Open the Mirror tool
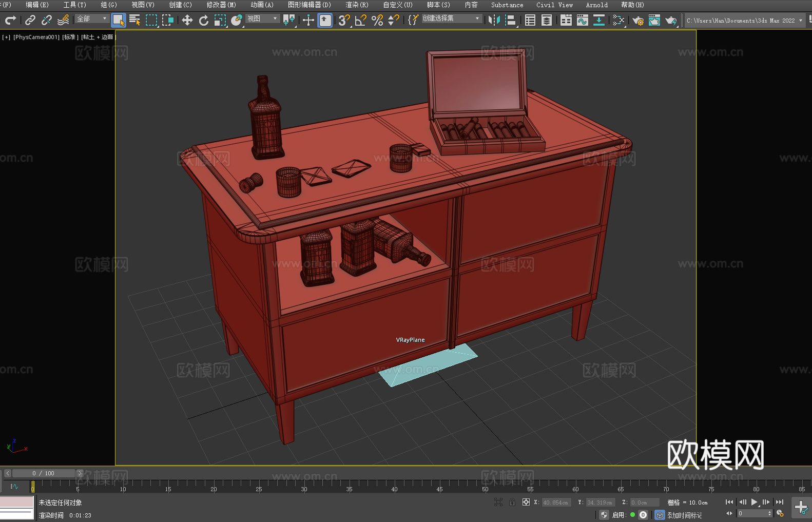This screenshot has height=522, width=812. coord(494,20)
